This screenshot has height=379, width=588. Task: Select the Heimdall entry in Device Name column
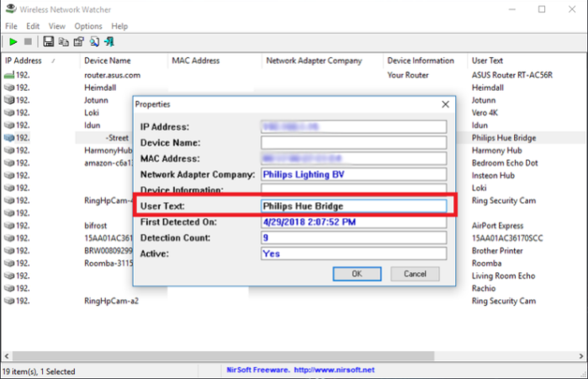pyautogui.click(x=100, y=88)
